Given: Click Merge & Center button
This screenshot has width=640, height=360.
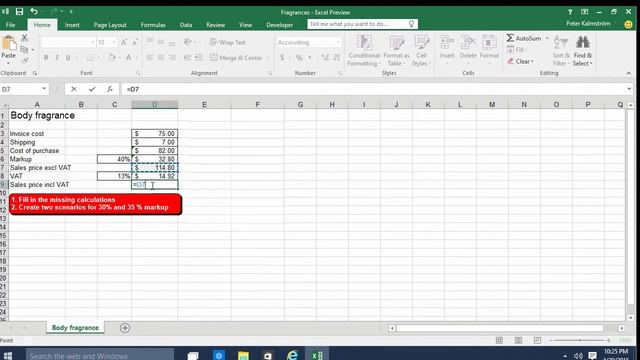Looking at the screenshot, I should [236, 58].
